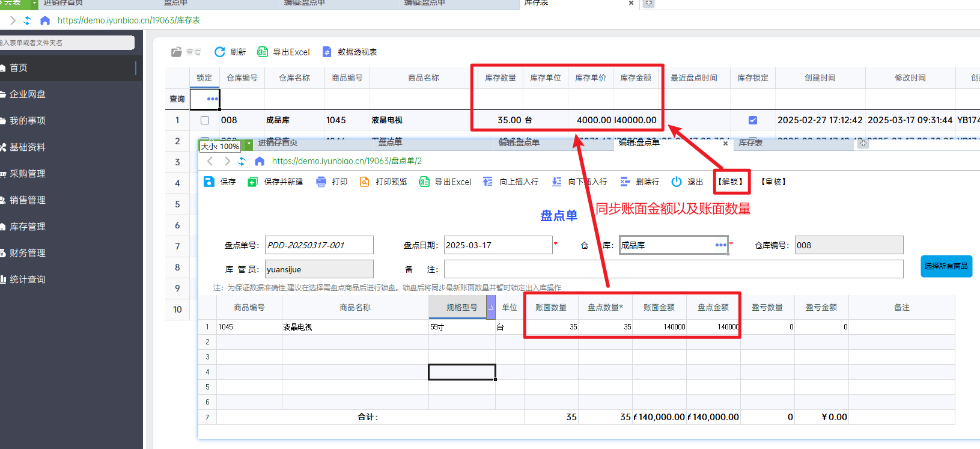The height and width of the screenshot is (449, 980).
Task: Click the 向上插入行 insert-row-above icon
Action: pyautogui.click(x=488, y=182)
